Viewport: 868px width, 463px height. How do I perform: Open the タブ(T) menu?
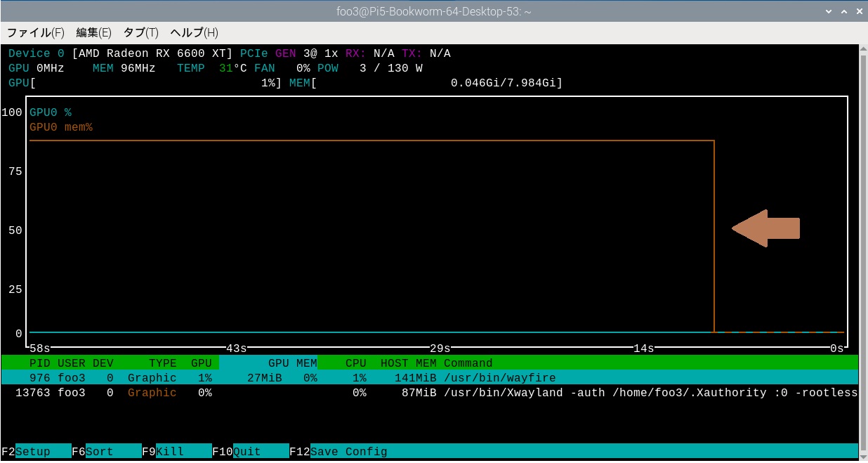pos(140,32)
